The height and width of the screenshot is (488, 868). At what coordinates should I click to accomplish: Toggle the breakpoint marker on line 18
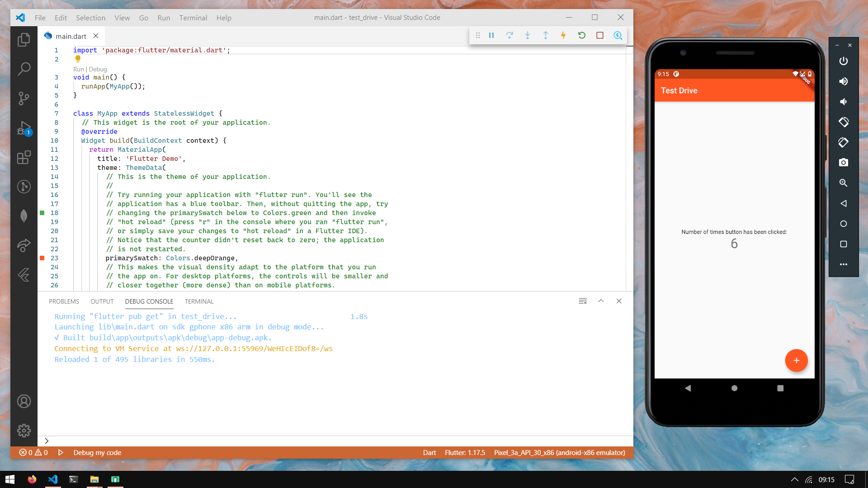click(x=42, y=212)
